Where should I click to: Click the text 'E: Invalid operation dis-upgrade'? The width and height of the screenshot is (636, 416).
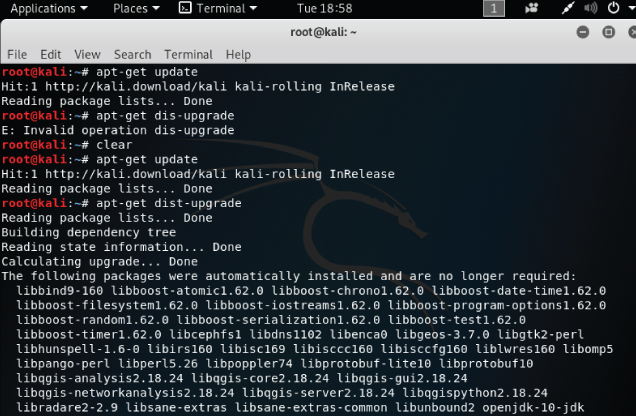coord(118,130)
